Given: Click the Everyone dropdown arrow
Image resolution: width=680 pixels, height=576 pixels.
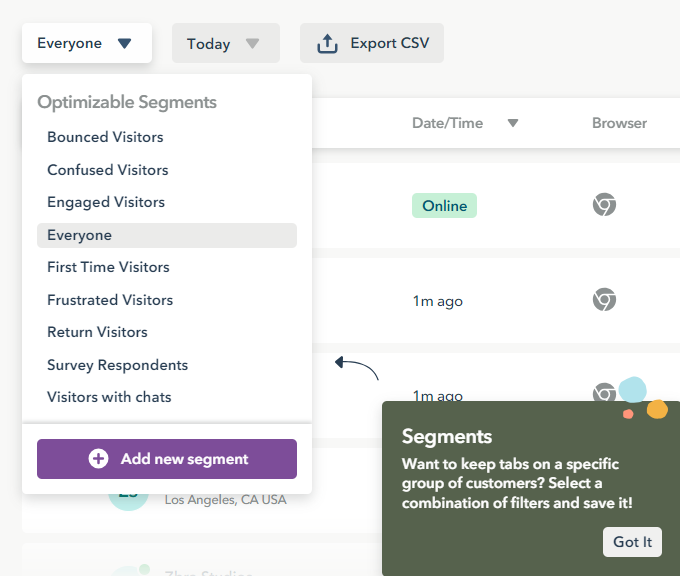Looking at the screenshot, I should (x=124, y=43).
